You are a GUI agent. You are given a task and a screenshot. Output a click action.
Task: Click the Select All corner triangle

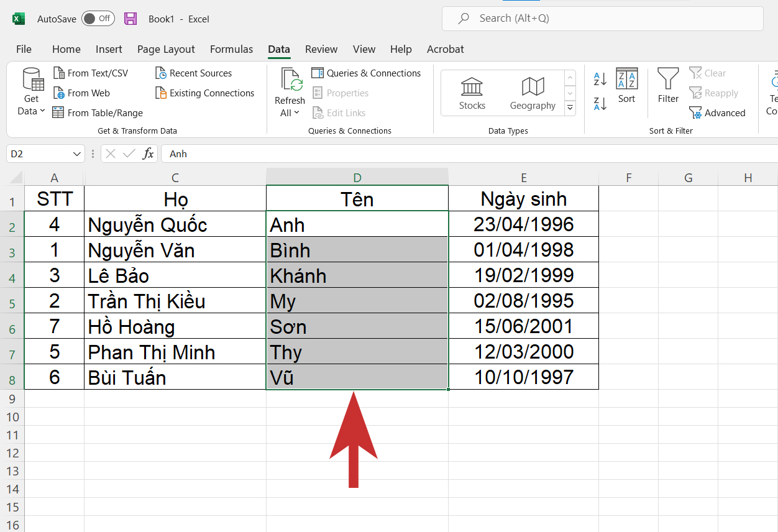point(16,178)
